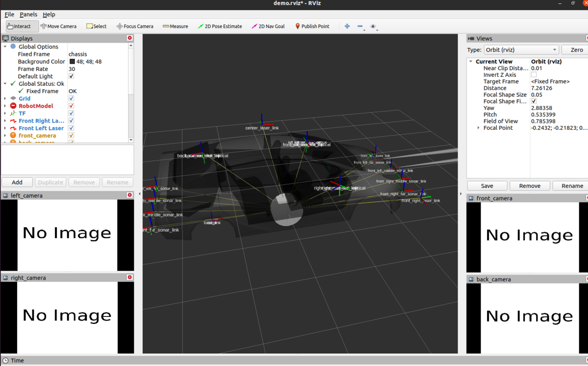Click the Pitch value 0.535399
The width and height of the screenshot is (588, 366).
click(x=543, y=115)
